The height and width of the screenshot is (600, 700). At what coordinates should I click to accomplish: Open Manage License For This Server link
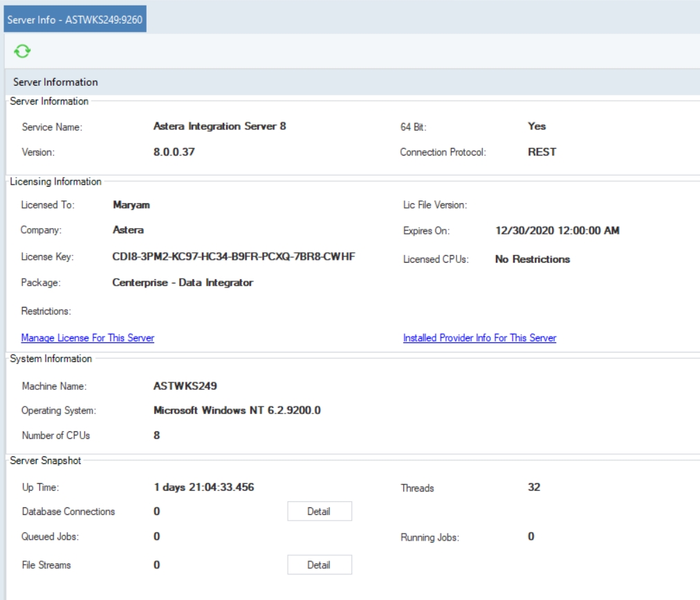(88, 338)
